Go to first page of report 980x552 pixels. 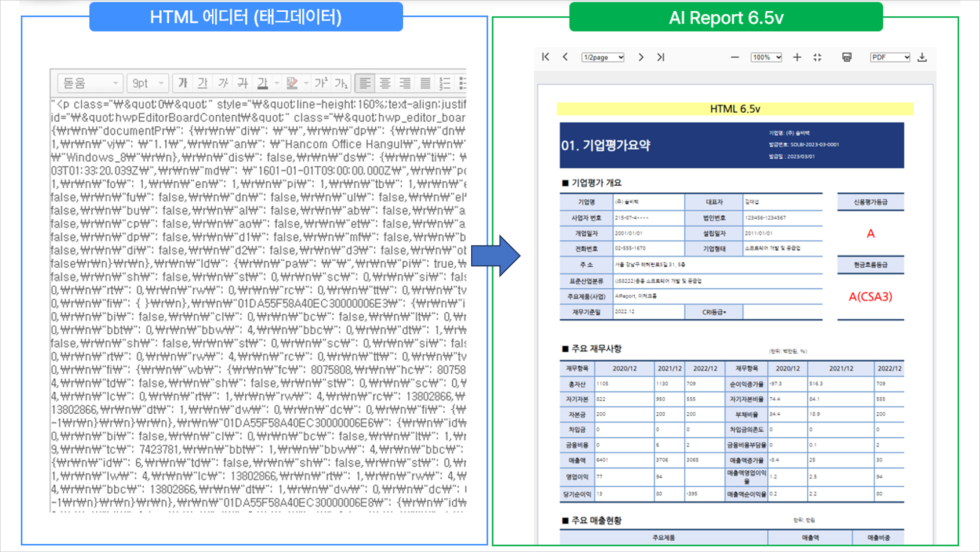coord(546,57)
